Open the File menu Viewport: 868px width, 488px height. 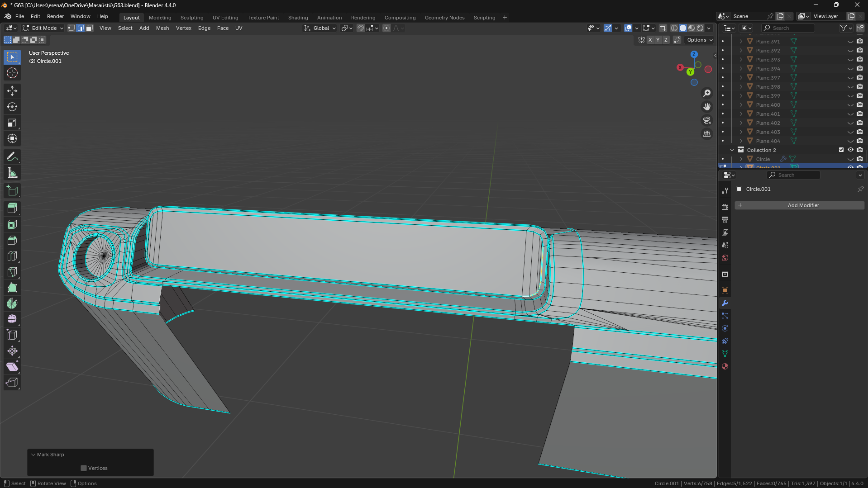tap(19, 16)
